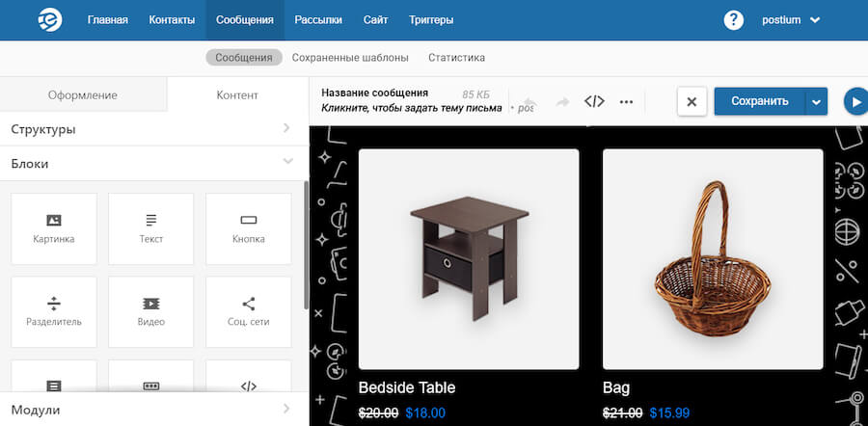This screenshot has width=868, height=426.
Task: Click the redo arrow icon
Action: (x=563, y=101)
